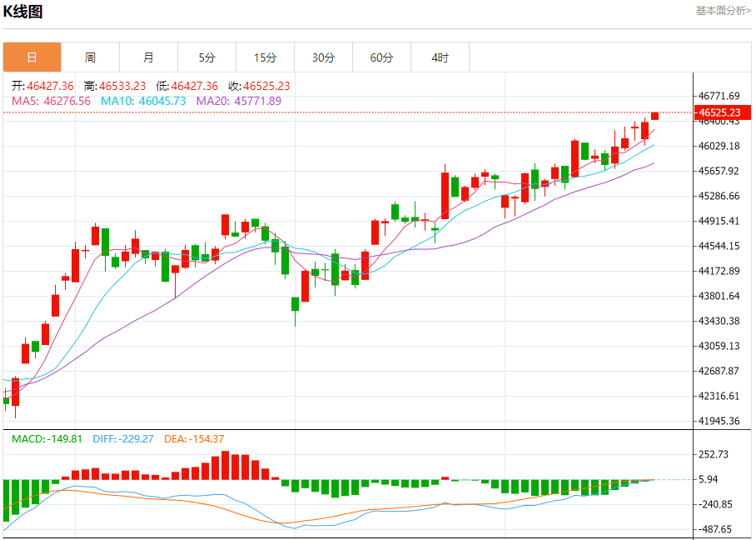The image size is (756, 540).
Task: Click the 252.73 MACD axis label
Action: coord(714,454)
